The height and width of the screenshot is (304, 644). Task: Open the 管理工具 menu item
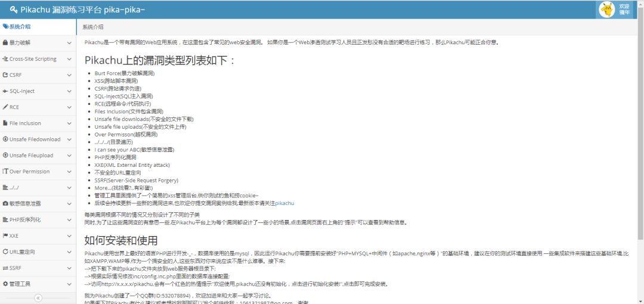pos(38,284)
